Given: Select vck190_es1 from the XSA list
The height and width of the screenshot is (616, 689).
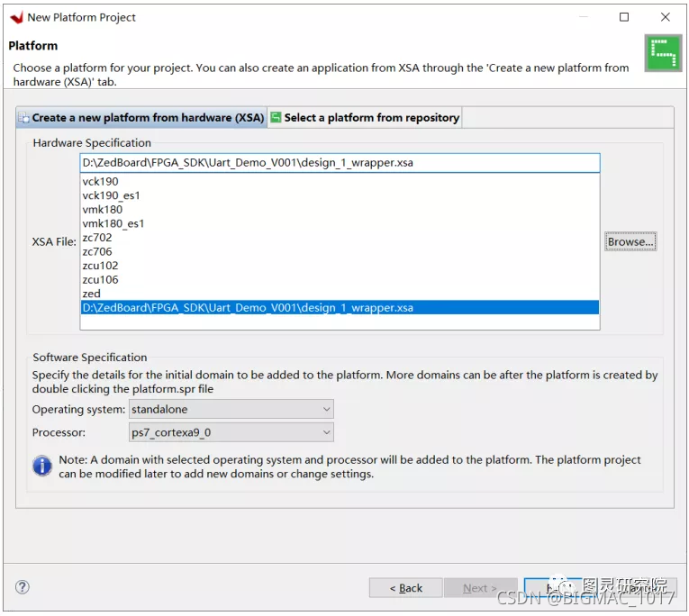Looking at the screenshot, I should 340,195.
